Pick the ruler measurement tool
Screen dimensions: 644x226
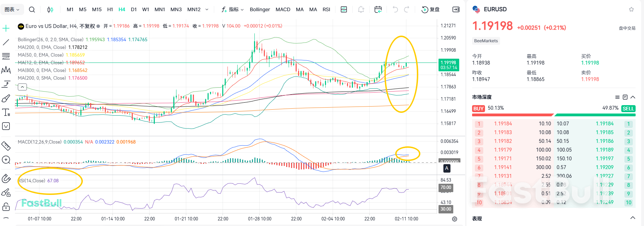coord(6,146)
